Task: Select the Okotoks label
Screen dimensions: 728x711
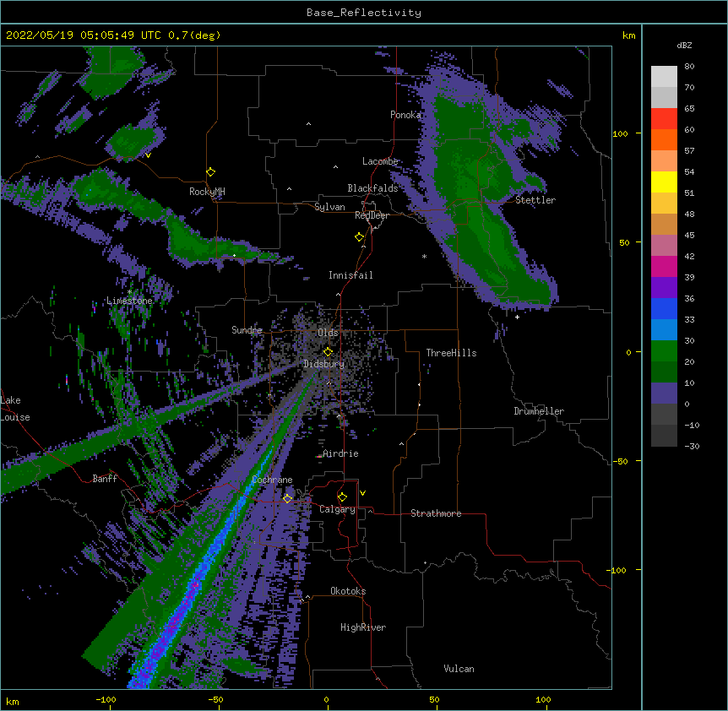Action: (x=348, y=591)
